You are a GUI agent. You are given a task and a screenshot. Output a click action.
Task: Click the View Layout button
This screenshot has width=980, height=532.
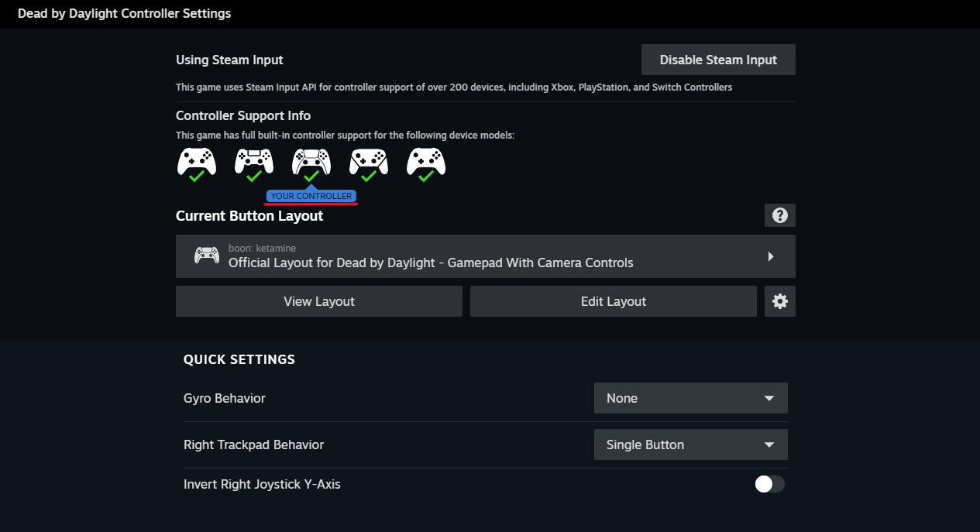(319, 301)
